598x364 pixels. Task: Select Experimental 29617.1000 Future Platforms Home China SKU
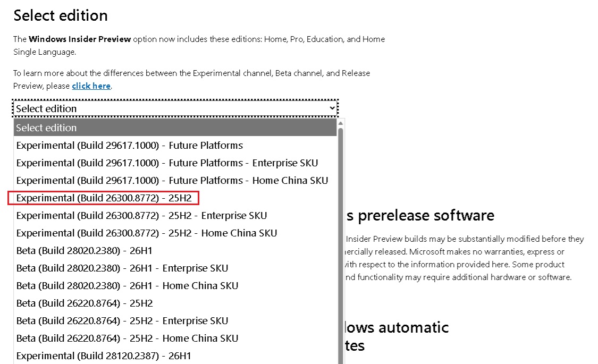[175, 180]
